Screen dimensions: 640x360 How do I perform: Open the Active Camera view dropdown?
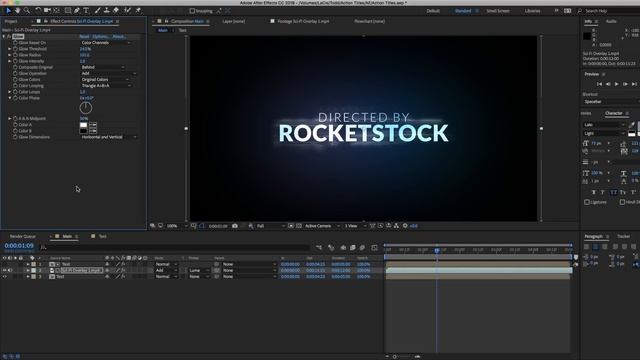pos(322,226)
